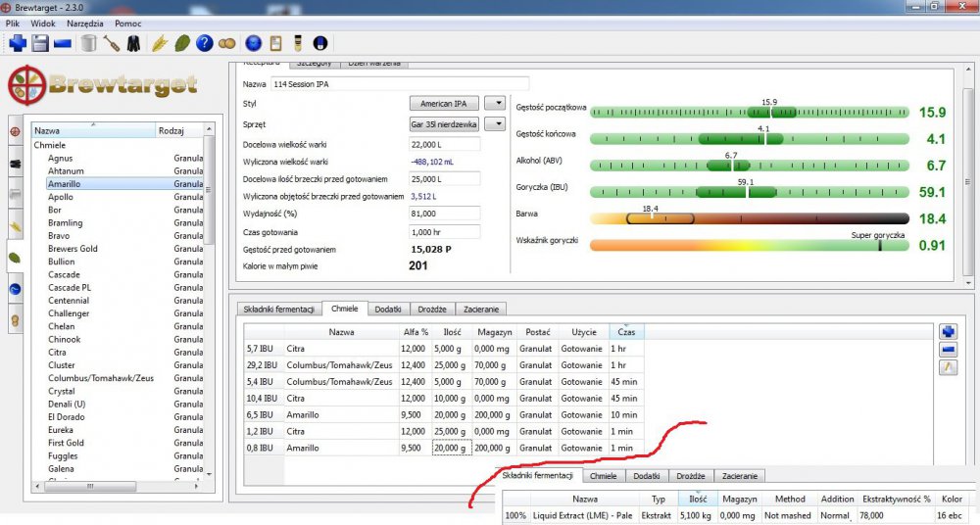Click the American IPA style button
The height and width of the screenshot is (525, 980).
coord(444,103)
